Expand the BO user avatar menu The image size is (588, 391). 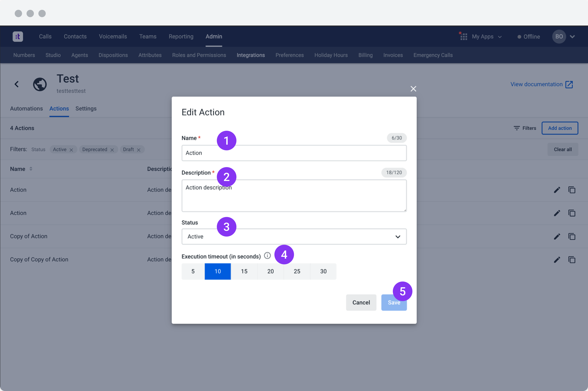coord(572,37)
